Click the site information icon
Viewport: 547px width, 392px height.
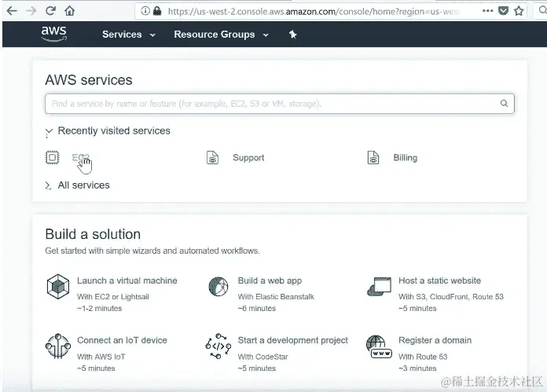point(145,11)
